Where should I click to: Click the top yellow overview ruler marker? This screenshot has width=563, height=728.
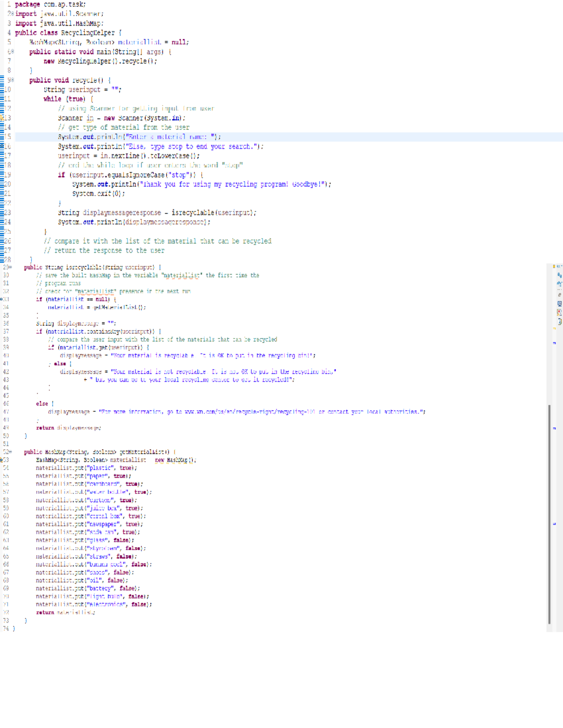click(x=554, y=266)
